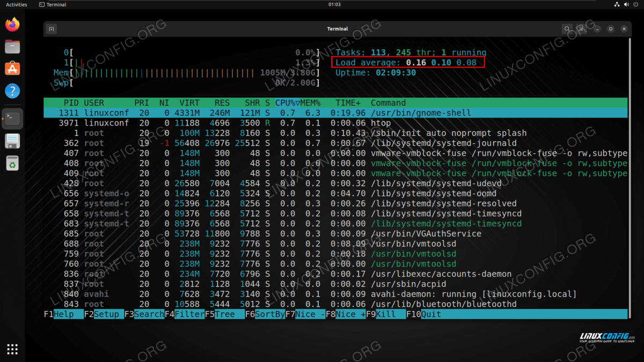Select the /usr/bin/VGAuthService row

click(x=335, y=234)
